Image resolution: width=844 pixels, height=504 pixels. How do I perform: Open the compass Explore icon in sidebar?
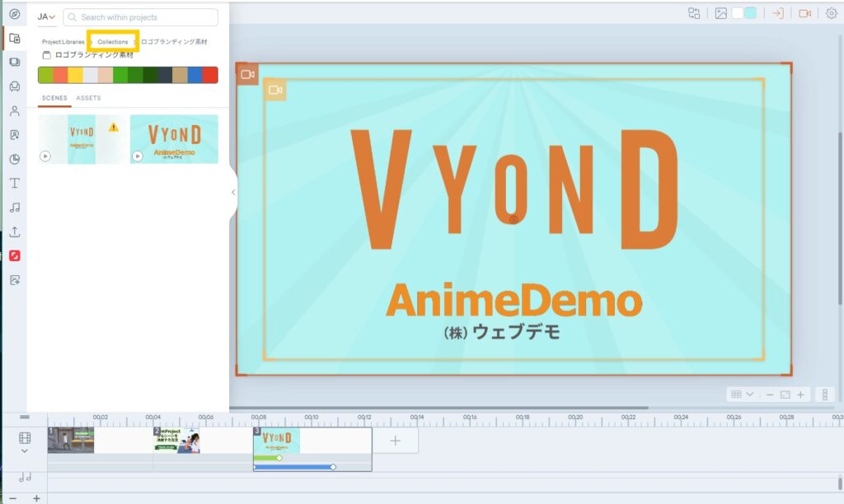pyautogui.click(x=15, y=14)
